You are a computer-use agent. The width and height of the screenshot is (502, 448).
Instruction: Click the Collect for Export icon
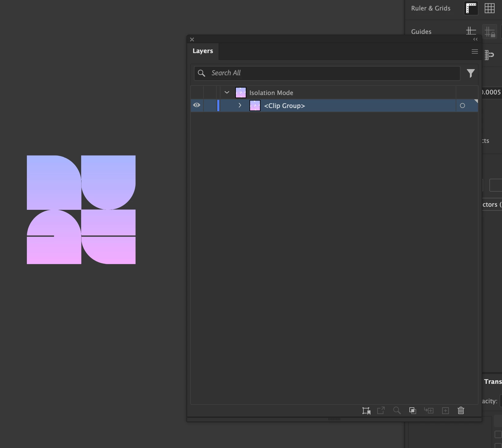pyautogui.click(x=366, y=411)
